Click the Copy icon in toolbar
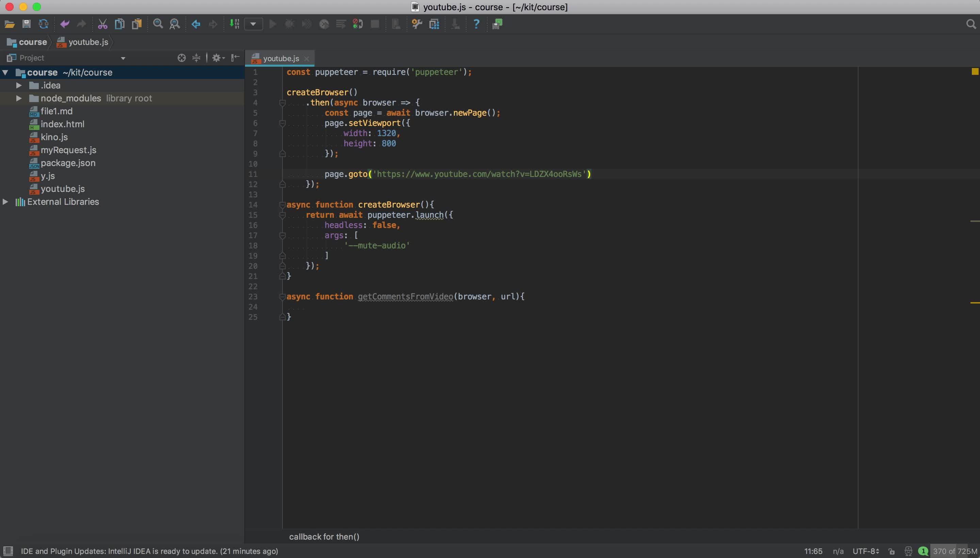The width and height of the screenshot is (980, 558). click(119, 24)
